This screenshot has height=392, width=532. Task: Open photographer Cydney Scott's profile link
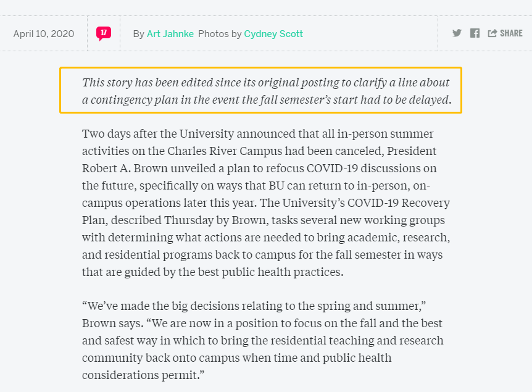[273, 34]
